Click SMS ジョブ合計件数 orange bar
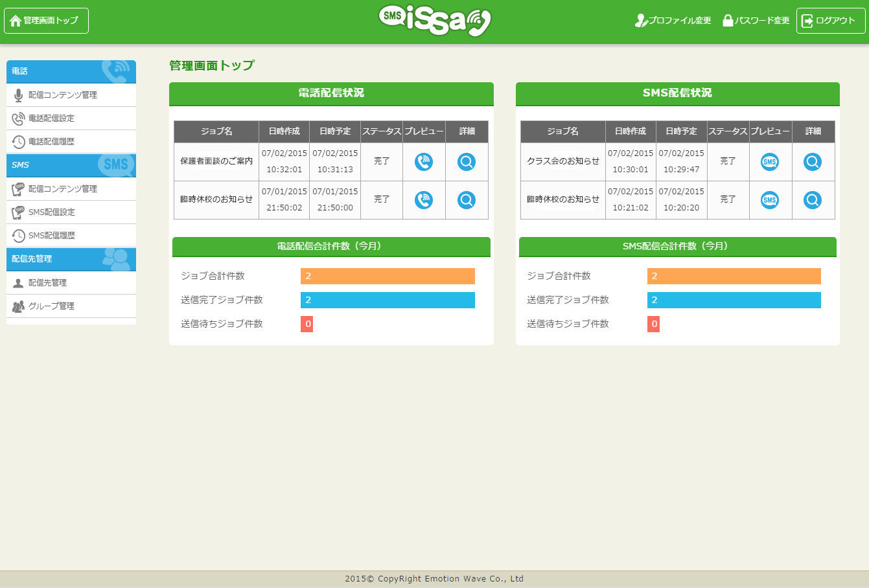 734,276
